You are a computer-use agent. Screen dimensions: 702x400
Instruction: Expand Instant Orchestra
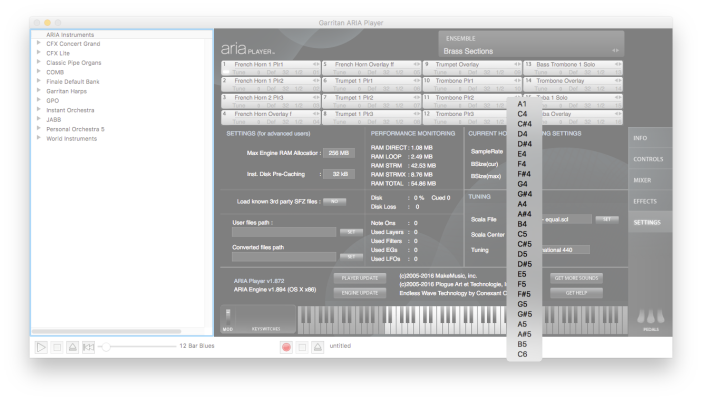point(39,110)
